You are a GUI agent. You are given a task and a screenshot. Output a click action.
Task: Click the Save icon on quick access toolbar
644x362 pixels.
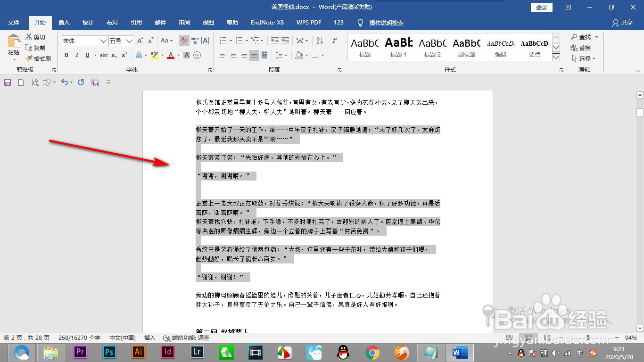pyautogui.click(x=7, y=82)
